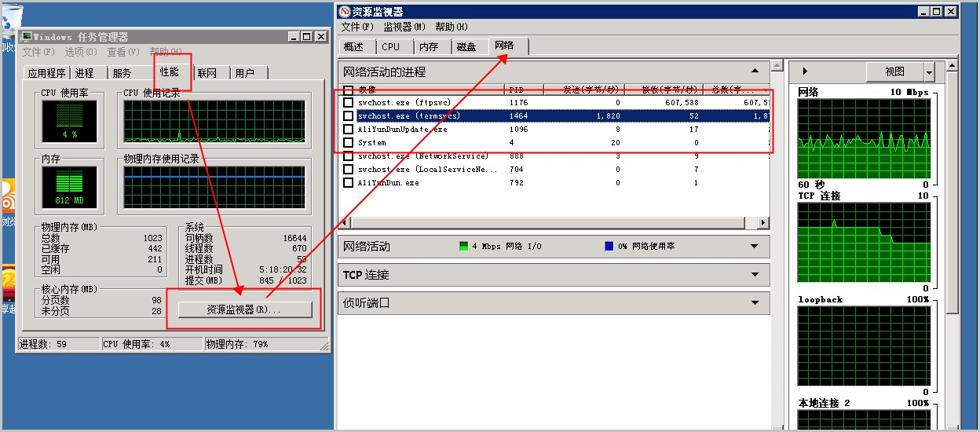
Task: Collapse the 网络活动的进程 section
Action: [755, 71]
